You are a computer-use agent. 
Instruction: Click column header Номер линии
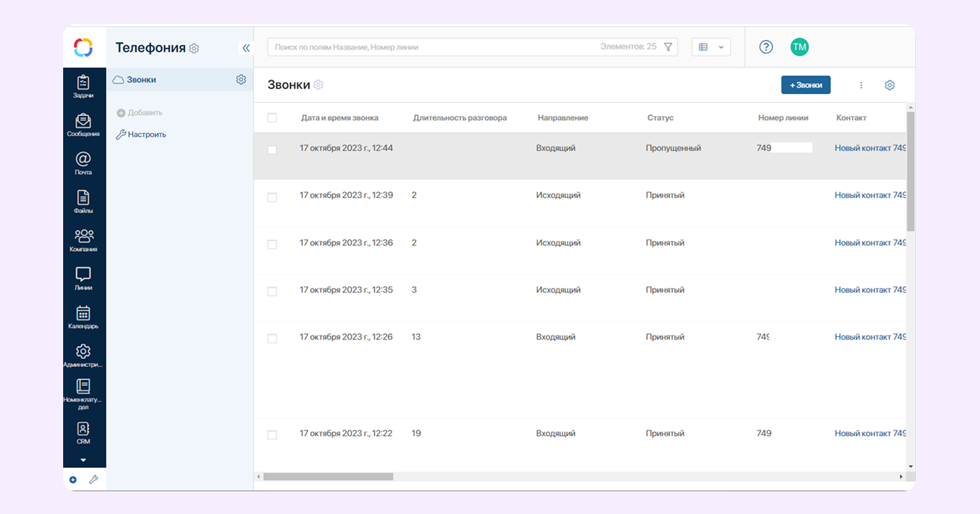point(783,117)
